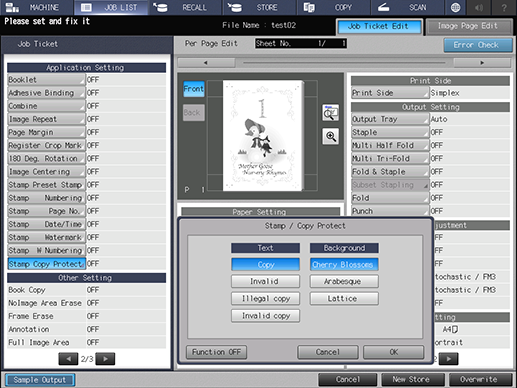
Task: Open the Output Tray setting
Action: (390, 119)
